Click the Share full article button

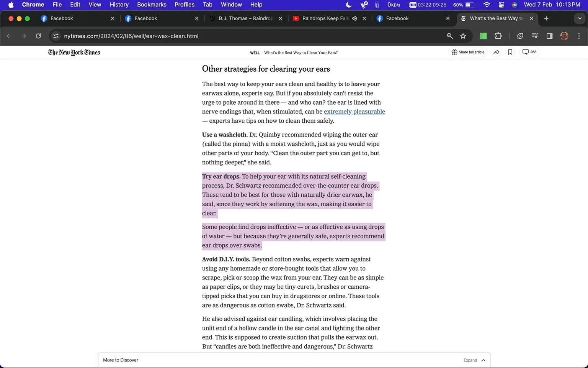tap(468, 52)
